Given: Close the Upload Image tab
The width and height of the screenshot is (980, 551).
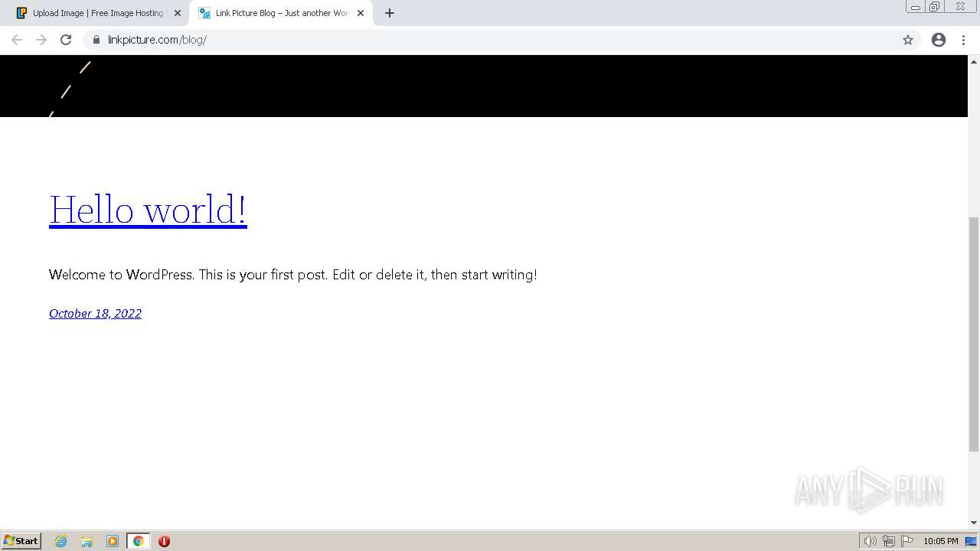Looking at the screenshot, I should 178,13.
